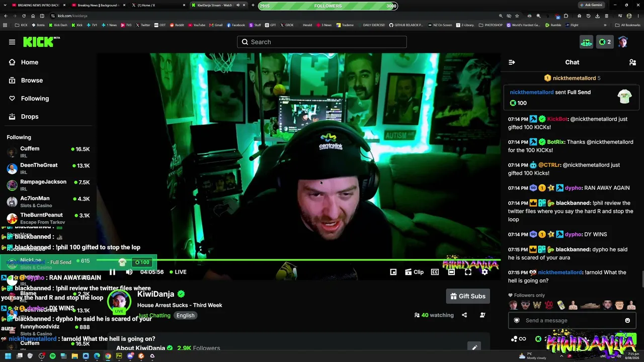
Task: Open DeenTheGreat channel at 13.1K viewers
Action: [x=48, y=168]
